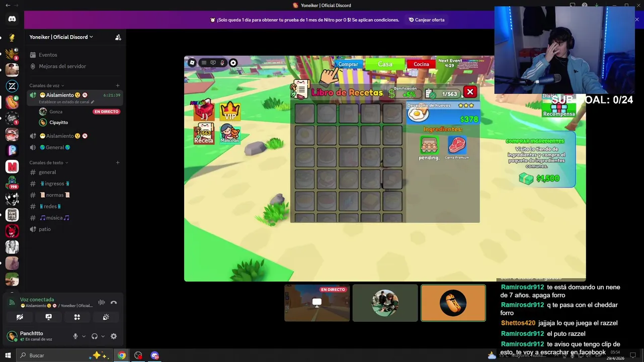Open Chrome from the taskbar

click(x=122, y=355)
